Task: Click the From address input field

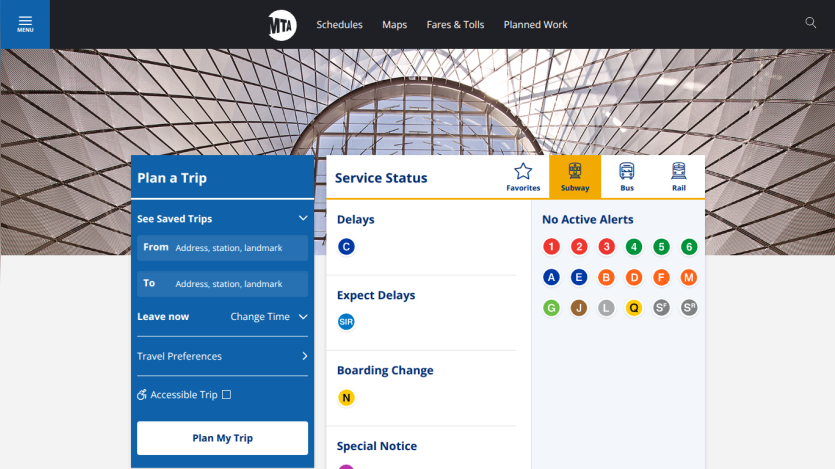Action: [223, 248]
